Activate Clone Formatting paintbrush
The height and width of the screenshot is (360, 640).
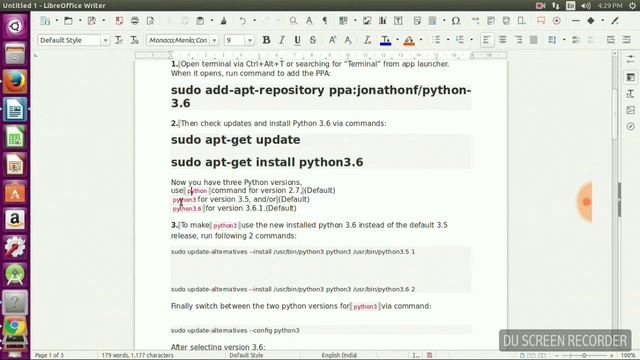[224, 21]
